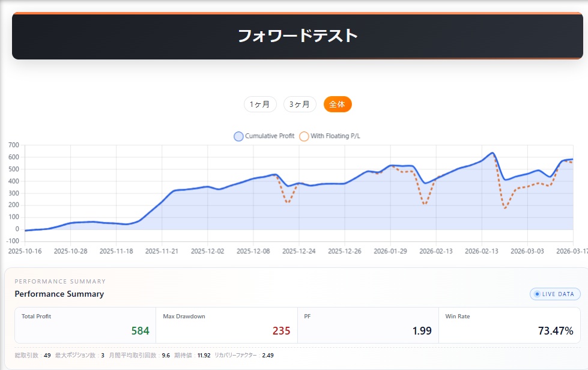
Task: Select the 1ヶ月 period filter
Action: 260,105
